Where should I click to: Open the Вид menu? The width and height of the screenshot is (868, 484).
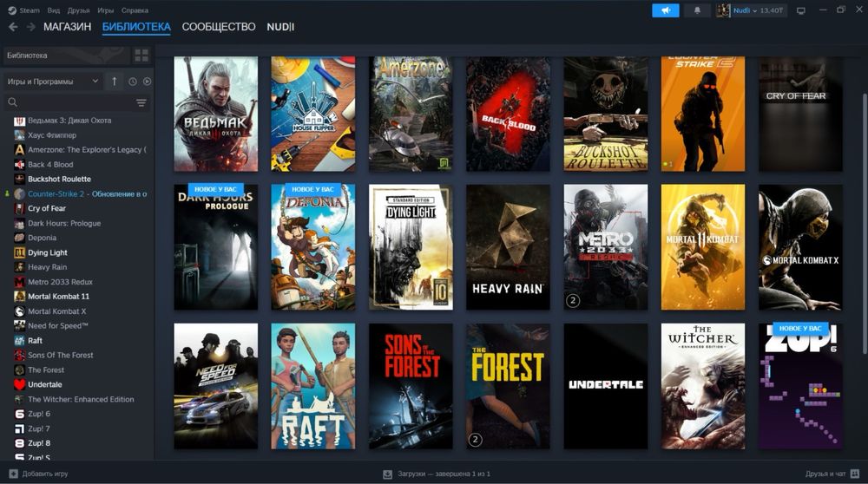click(54, 10)
